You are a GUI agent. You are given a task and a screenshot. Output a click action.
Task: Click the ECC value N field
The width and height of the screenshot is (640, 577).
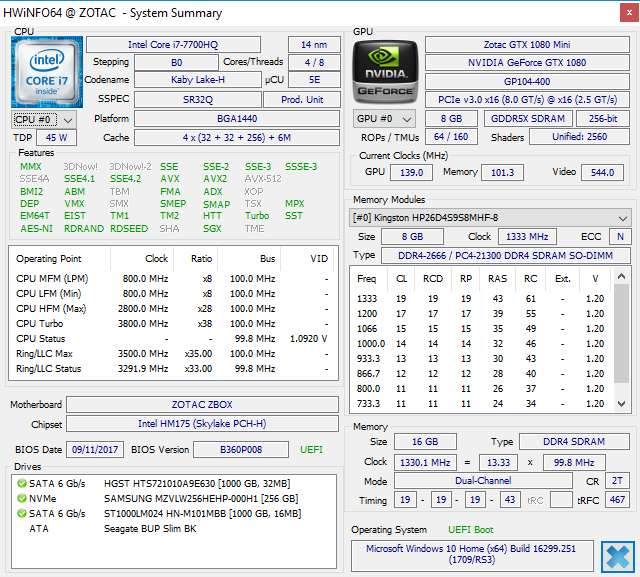620,236
